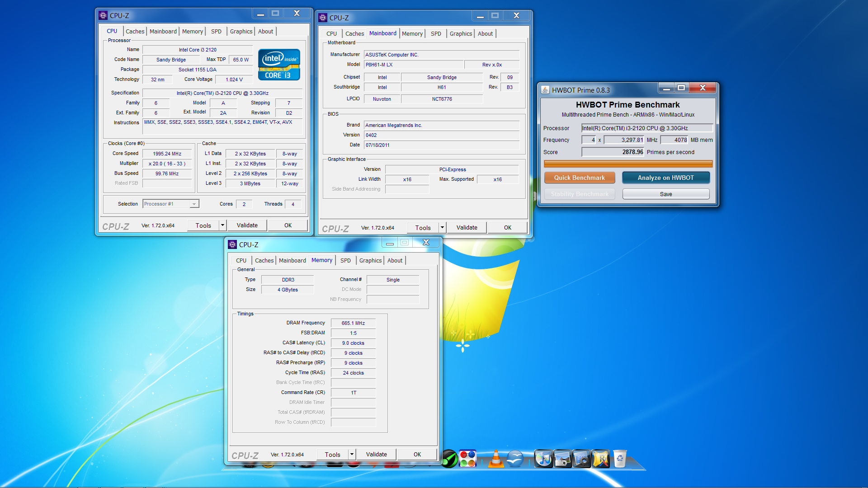Click the Bus Speed value 99.76 MHz
868x488 pixels.
click(x=167, y=174)
